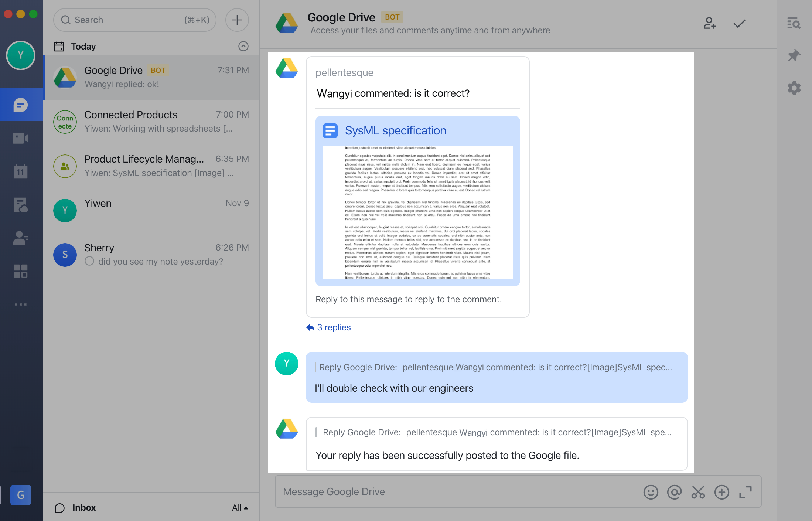Image resolution: width=812 pixels, height=521 pixels.
Task: Click the add member icon in the header
Action: [710, 24]
